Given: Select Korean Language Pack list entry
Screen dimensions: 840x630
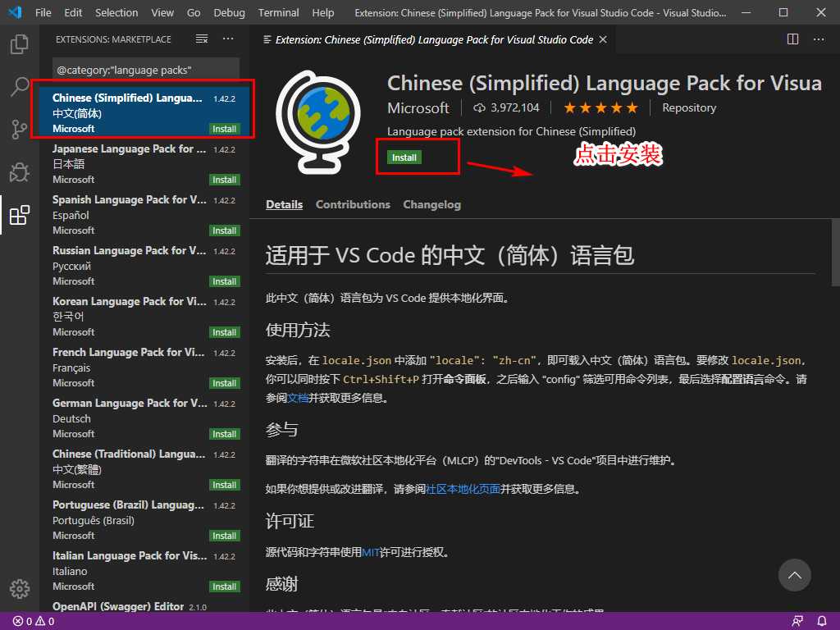Looking at the screenshot, I should click(x=146, y=316).
